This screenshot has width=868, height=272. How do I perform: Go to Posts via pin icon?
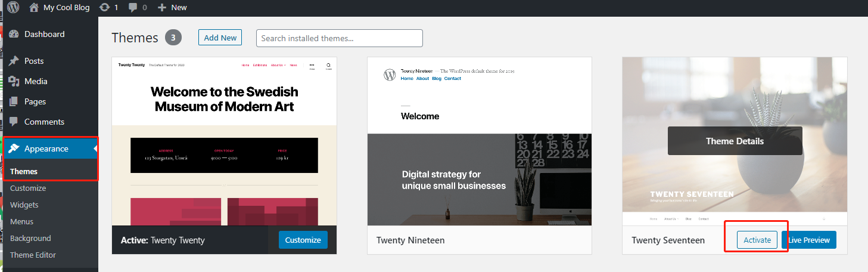click(x=14, y=61)
